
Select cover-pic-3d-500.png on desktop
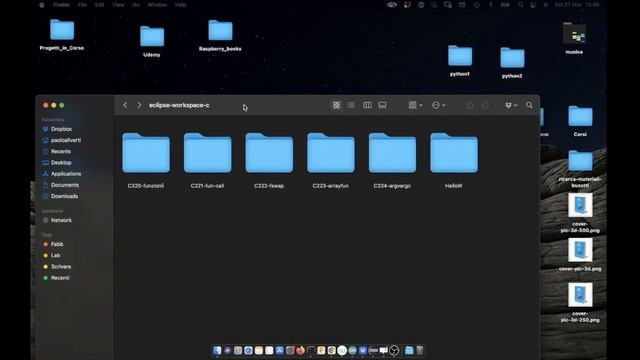tap(580, 206)
